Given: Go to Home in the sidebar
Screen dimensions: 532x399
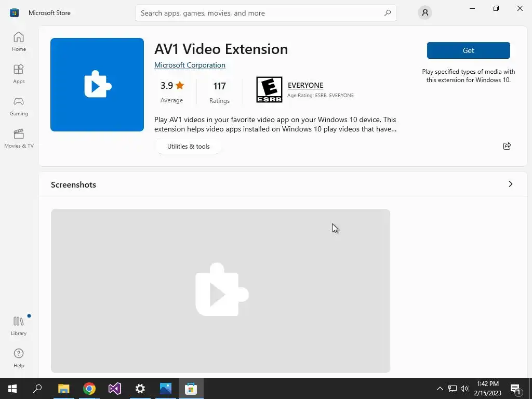Looking at the screenshot, I should 19,42.
